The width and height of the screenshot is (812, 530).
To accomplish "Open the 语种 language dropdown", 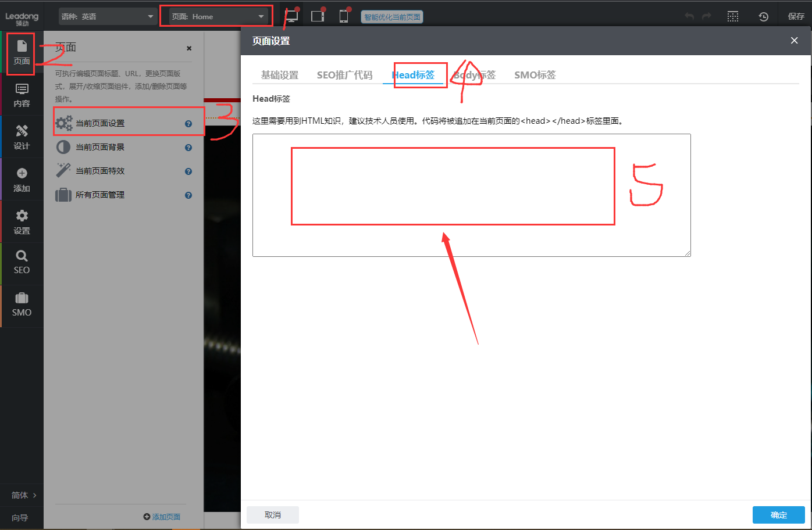I will pos(108,16).
